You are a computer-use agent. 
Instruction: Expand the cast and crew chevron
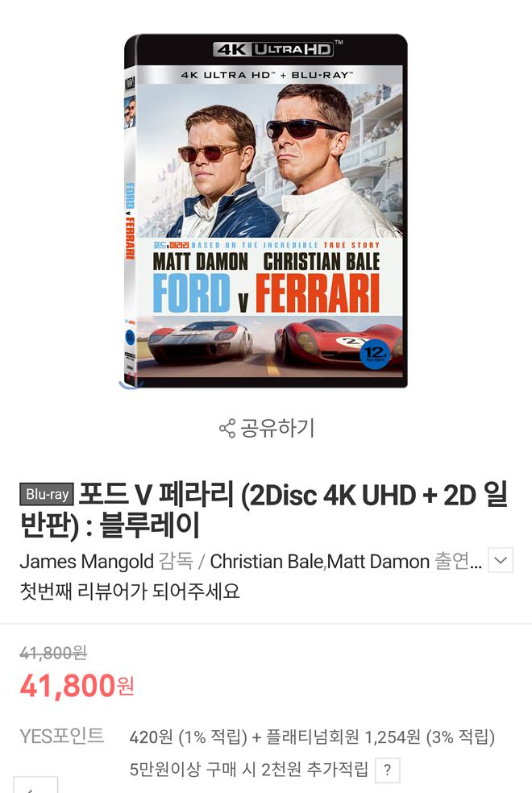point(500,560)
